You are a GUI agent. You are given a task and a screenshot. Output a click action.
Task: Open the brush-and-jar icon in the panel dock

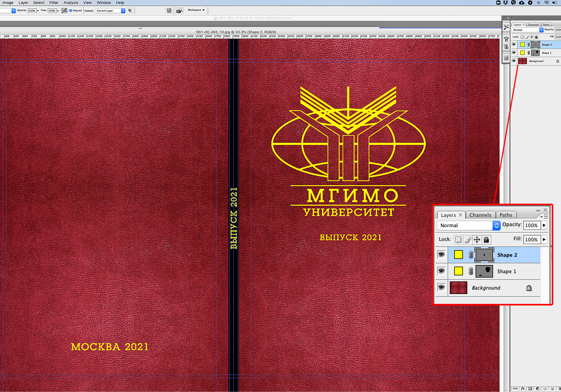506,39
